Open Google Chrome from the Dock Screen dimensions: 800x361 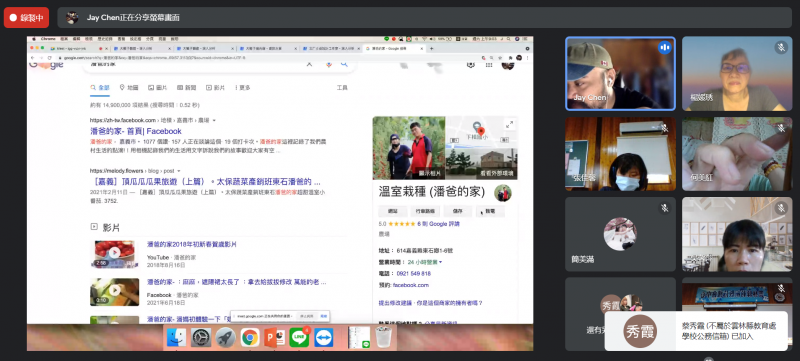[250, 338]
